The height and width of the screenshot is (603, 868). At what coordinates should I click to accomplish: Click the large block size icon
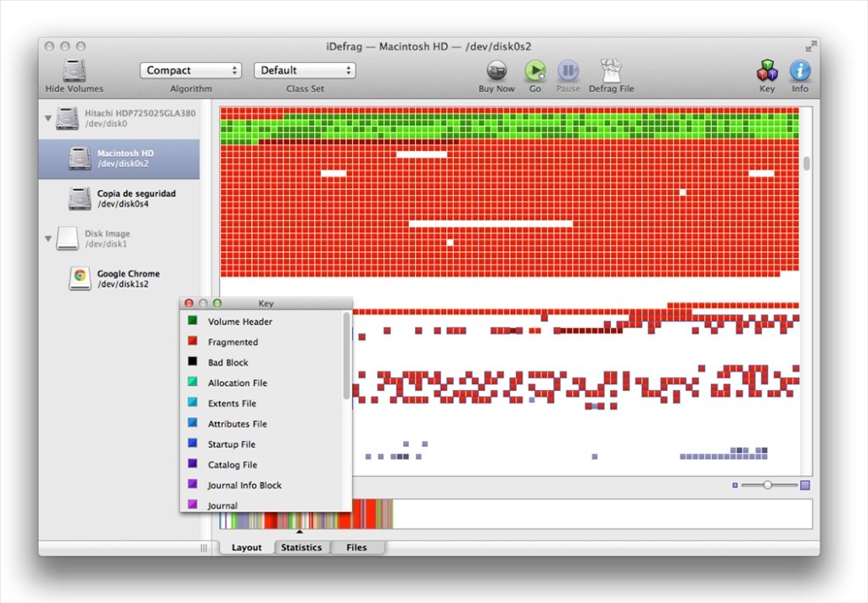[x=805, y=485]
